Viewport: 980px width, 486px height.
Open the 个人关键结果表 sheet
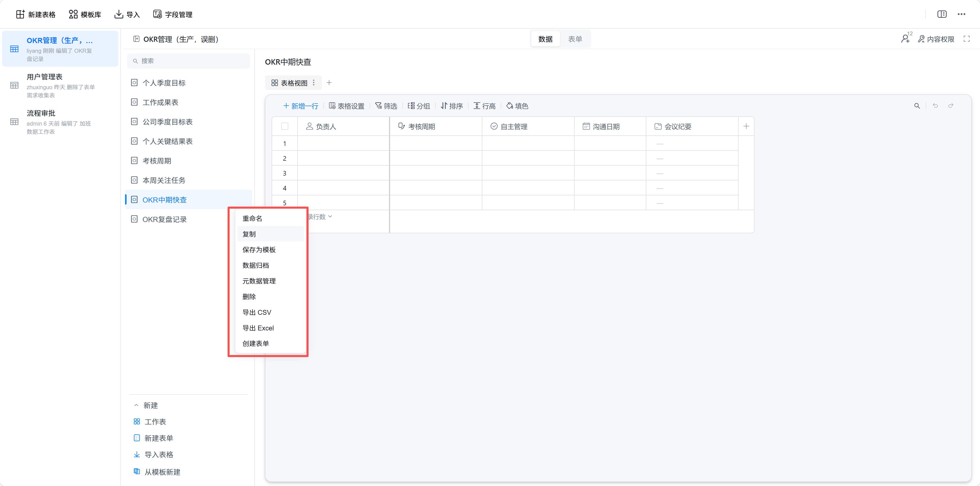(x=189, y=141)
